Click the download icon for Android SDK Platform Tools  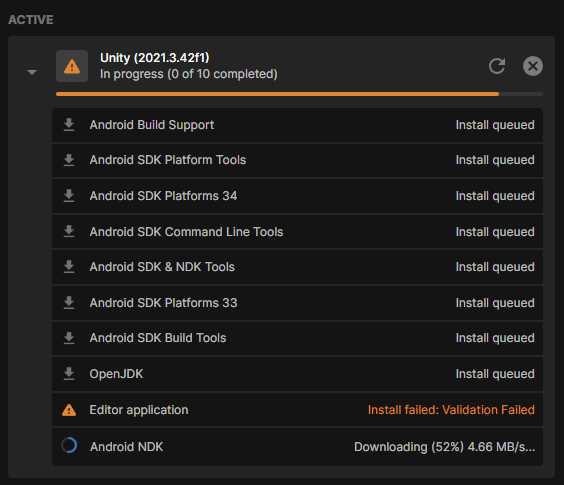click(69, 160)
